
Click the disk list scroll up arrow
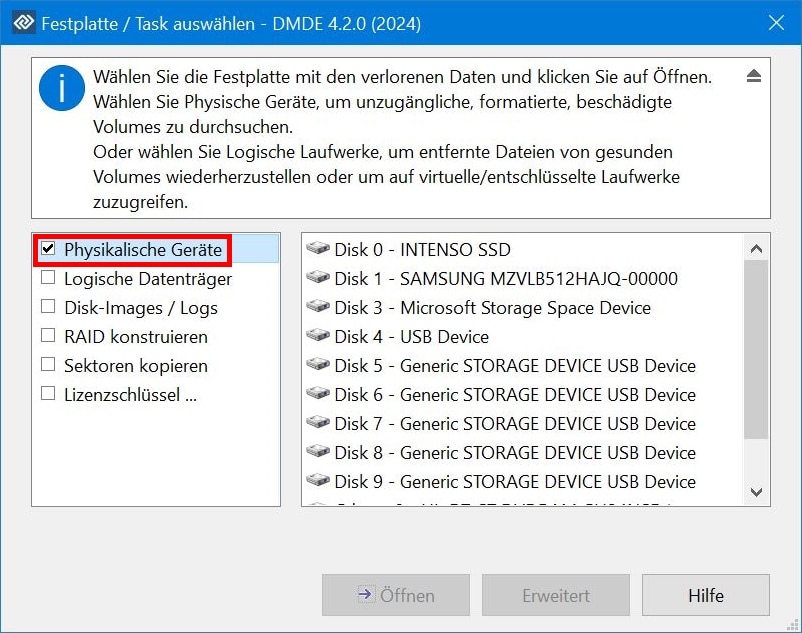756,249
